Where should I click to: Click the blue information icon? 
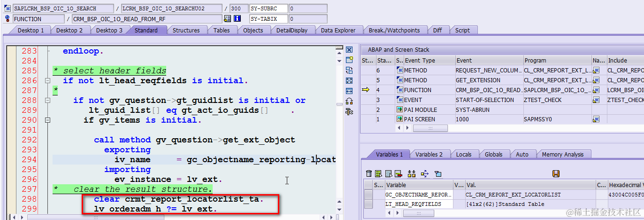237,19
